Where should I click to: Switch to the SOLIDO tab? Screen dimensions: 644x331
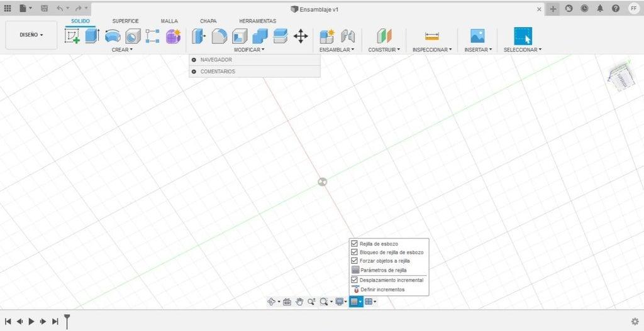click(80, 21)
